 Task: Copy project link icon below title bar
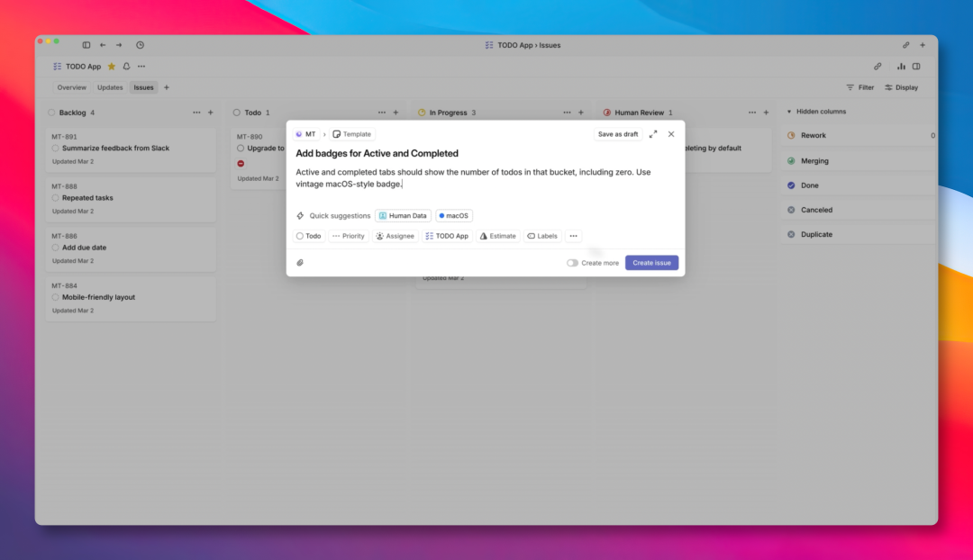click(878, 67)
